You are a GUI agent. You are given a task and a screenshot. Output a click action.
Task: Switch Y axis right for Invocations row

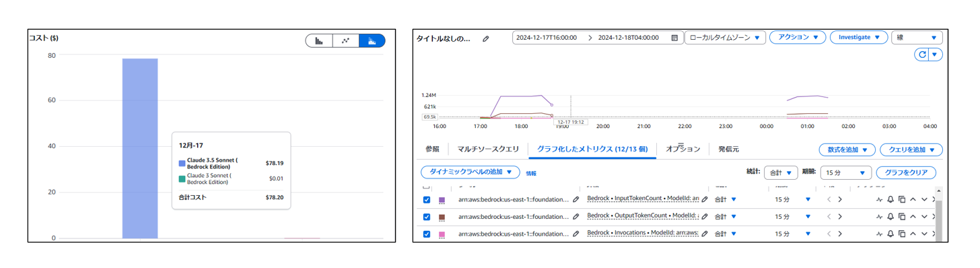(840, 234)
